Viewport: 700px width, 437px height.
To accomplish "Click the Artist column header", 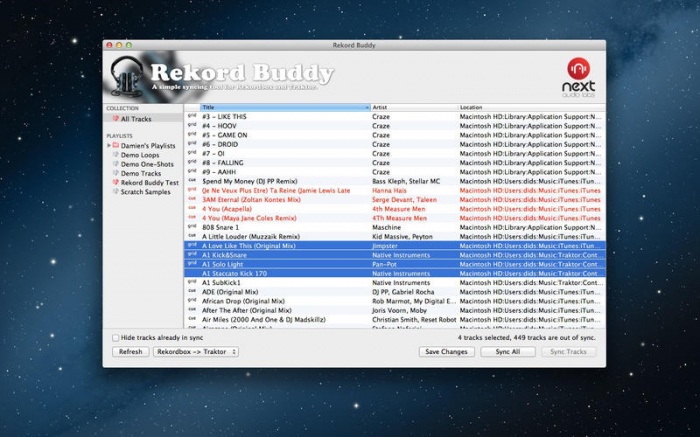I will coord(413,107).
